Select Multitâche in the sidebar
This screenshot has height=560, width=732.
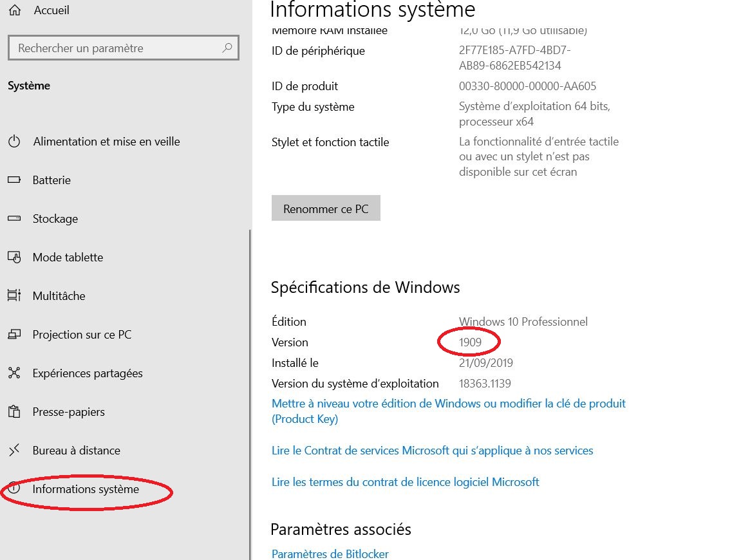(x=59, y=296)
